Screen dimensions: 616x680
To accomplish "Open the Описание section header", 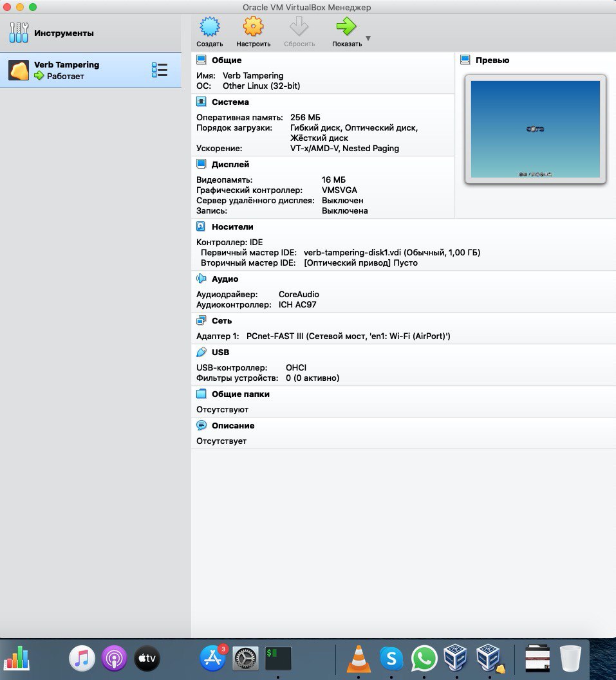I will point(233,425).
